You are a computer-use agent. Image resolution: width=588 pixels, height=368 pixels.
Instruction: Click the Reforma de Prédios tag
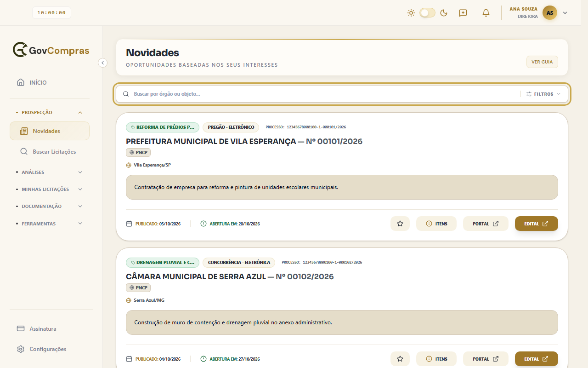click(x=163, y=127)
